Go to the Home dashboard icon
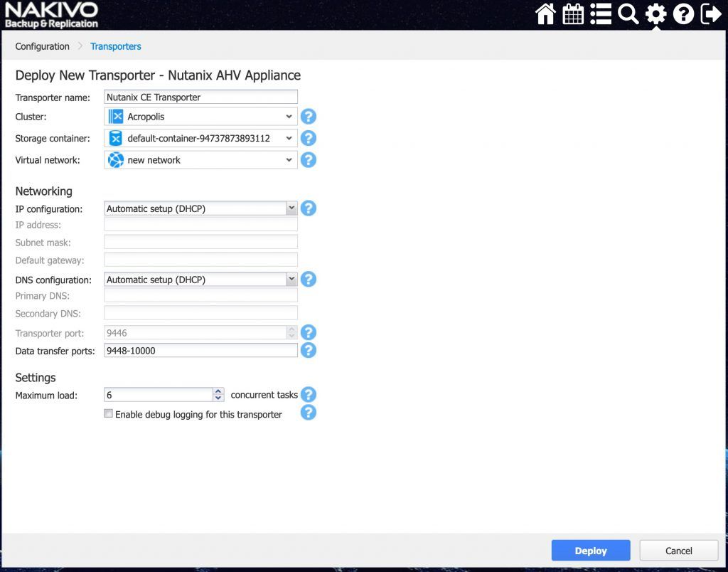728x572 pixels. [545, 14]
